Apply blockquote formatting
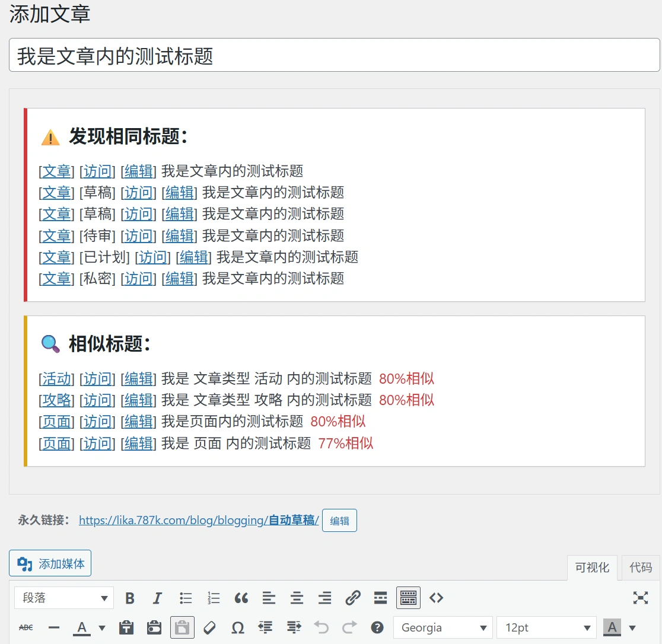Image resolution: width=662 pixels, height=644 pixels. (241, 598)
